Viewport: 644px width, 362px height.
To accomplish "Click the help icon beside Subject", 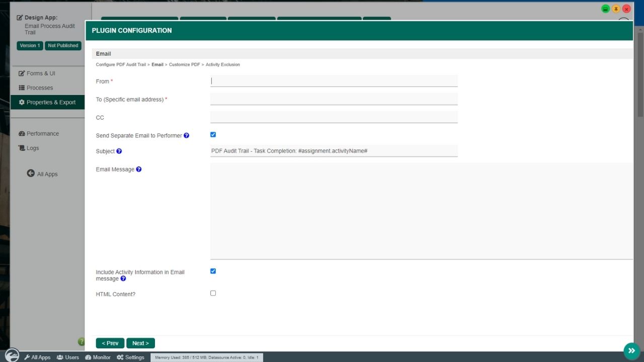I will click(119, 151).
